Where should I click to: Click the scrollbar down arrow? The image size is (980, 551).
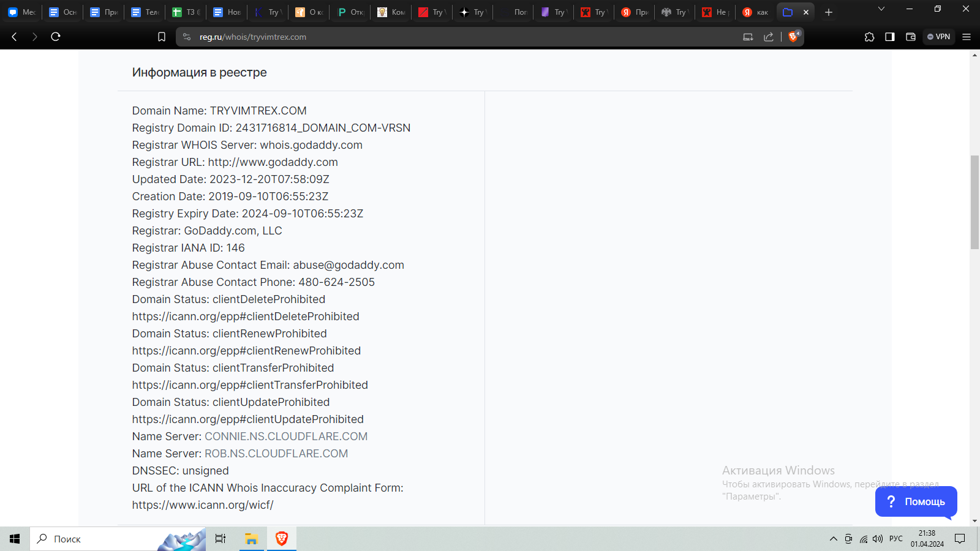pyautogui.click(x=974, y=521)
